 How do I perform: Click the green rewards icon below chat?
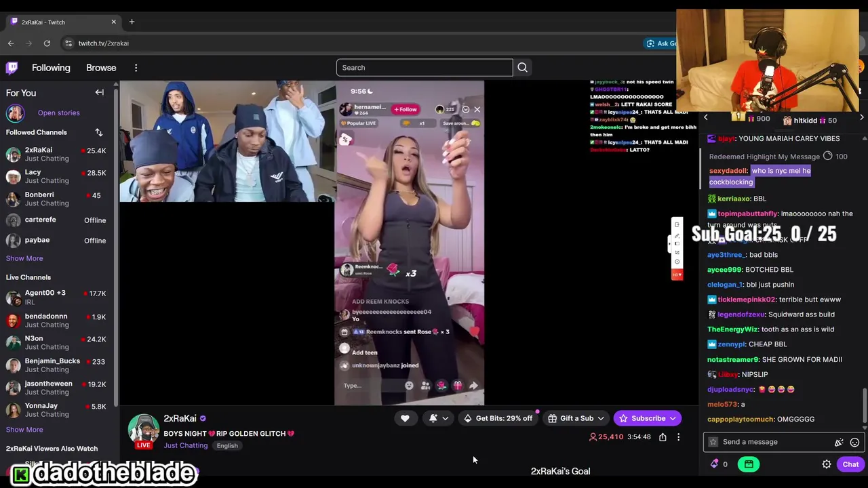click(x=749, y=464)
